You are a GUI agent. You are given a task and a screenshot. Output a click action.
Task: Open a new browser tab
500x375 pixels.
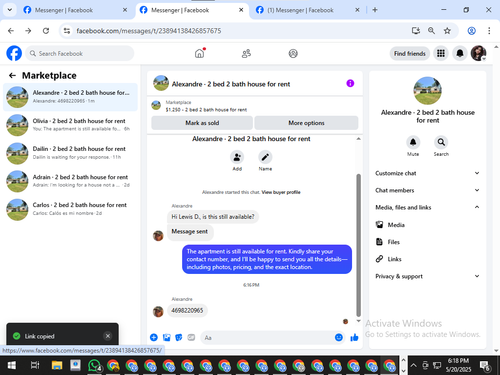tap(375, 10)
